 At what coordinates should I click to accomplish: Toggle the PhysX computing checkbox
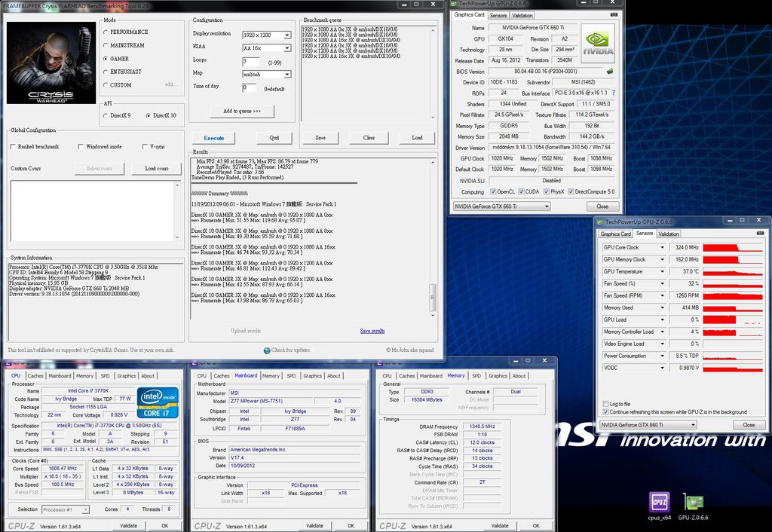click(547, 192)
